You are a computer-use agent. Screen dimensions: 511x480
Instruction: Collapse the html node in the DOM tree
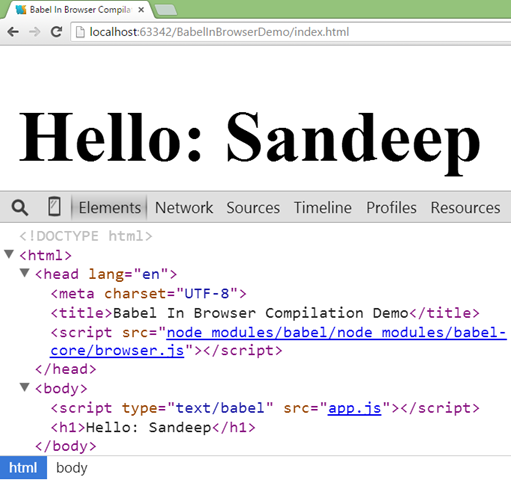tap(9, 254)
